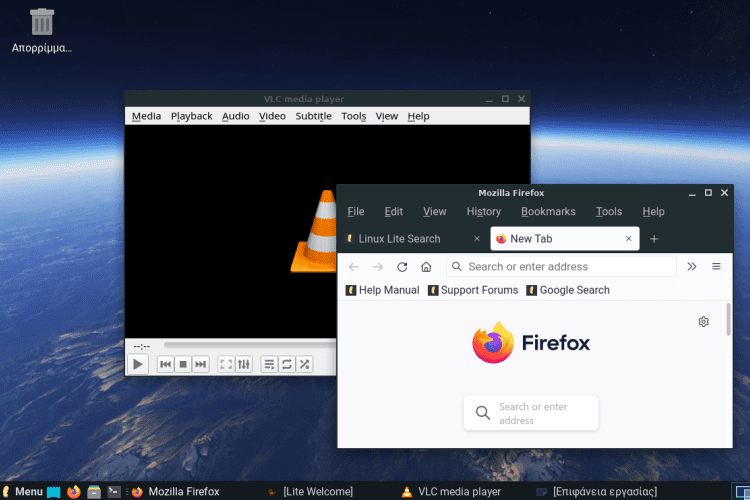Open VLC Subtitle menu
The width and height of the screenshot is (750, 500).
(x=313, y=116)
